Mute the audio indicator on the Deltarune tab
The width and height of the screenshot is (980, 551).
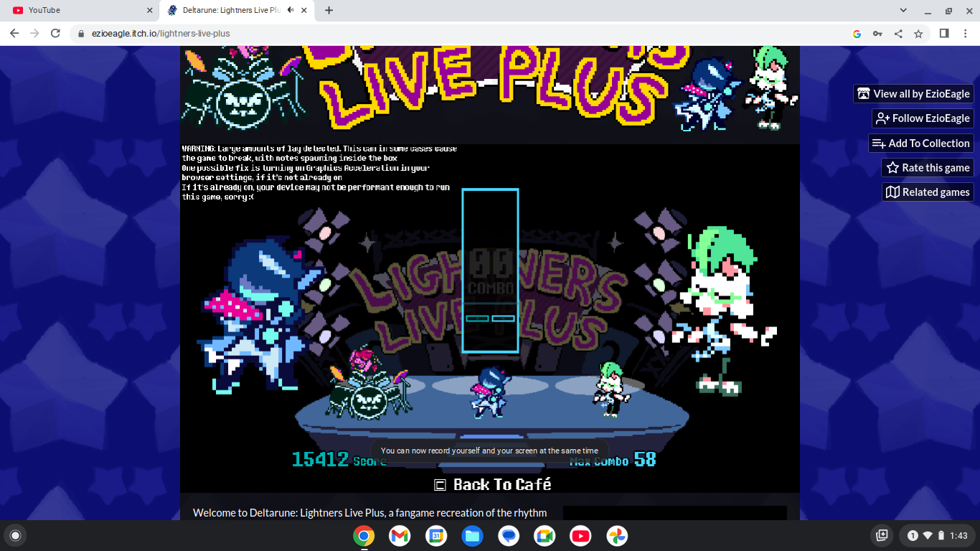290,10
